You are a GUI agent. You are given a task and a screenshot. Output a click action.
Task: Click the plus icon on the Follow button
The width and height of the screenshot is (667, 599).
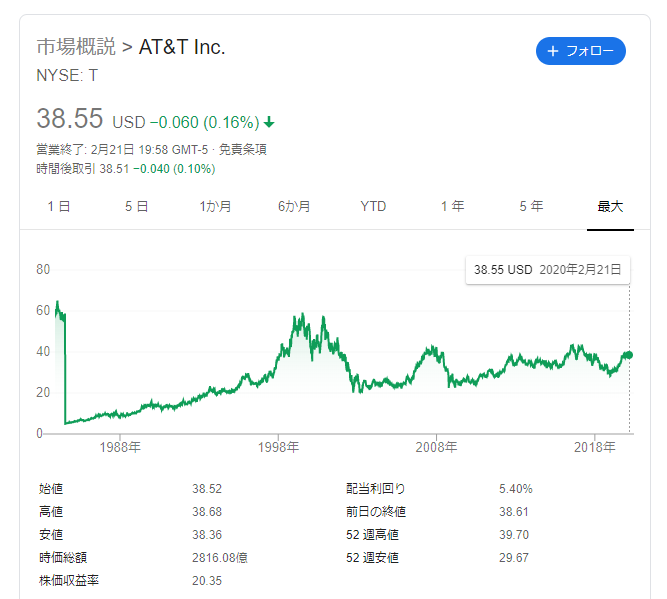tap(553, 51)
